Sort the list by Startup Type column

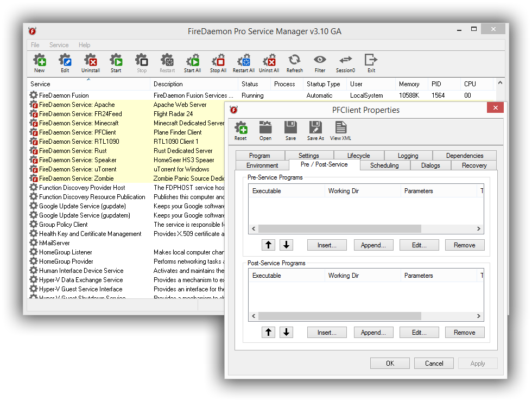324,84
